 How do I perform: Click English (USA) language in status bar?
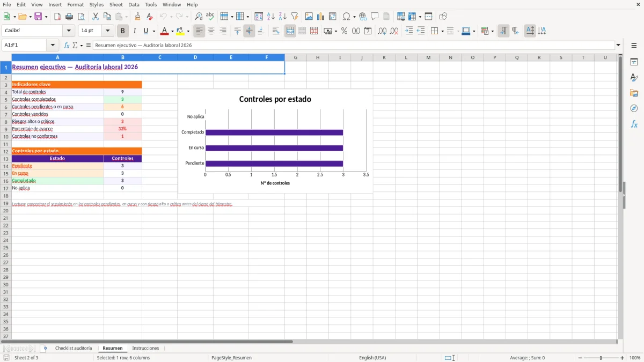pyautogui.click(x=372, y=358)
